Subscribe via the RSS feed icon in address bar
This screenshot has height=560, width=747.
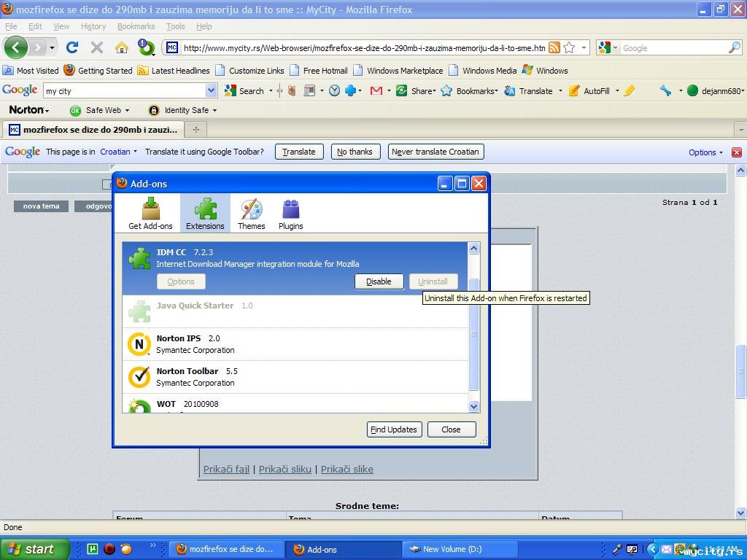tap(554, 47)
